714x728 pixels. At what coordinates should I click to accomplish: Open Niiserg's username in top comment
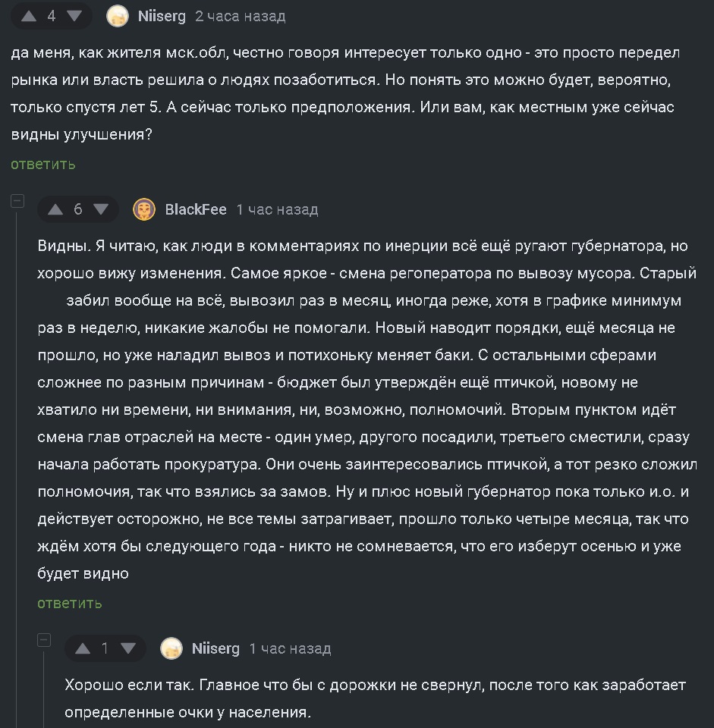(162, 16)
